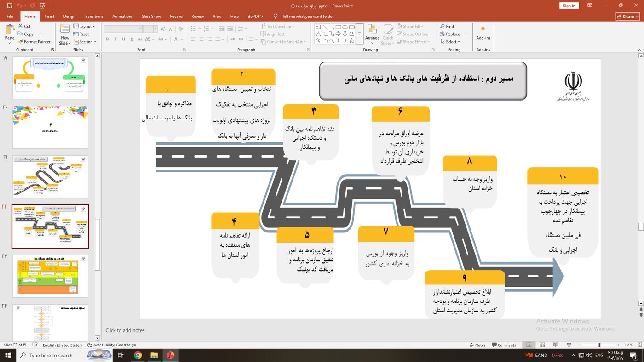Expand the Select dropdown in Editing
Image resolution: width=644 pixels, height=362 pixels.
tap(450, 42)
